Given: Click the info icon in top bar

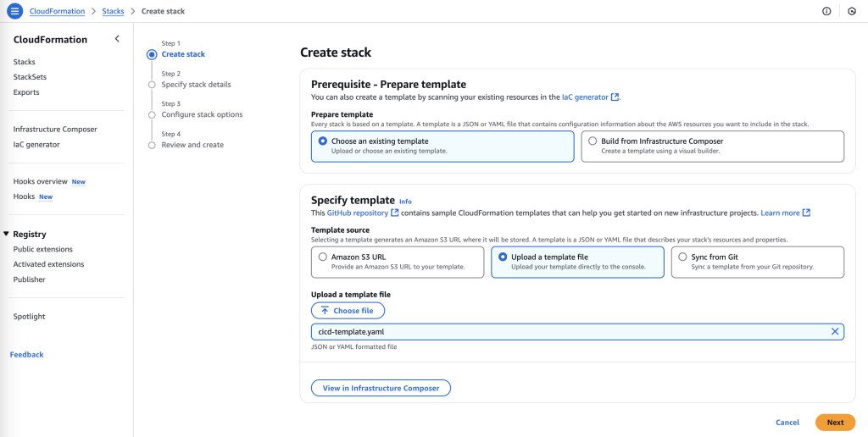Looking at the screenshot, I should tap(826, 11).
